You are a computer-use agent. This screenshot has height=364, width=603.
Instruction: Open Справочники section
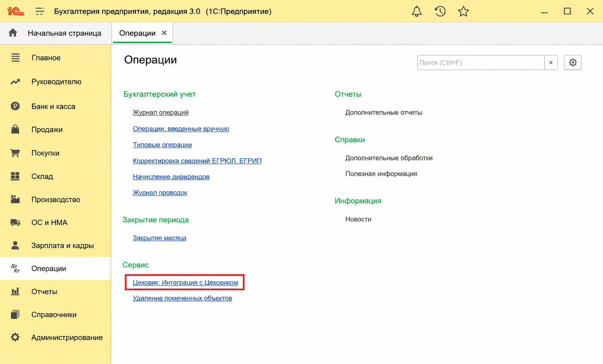(x=54, y=315)
